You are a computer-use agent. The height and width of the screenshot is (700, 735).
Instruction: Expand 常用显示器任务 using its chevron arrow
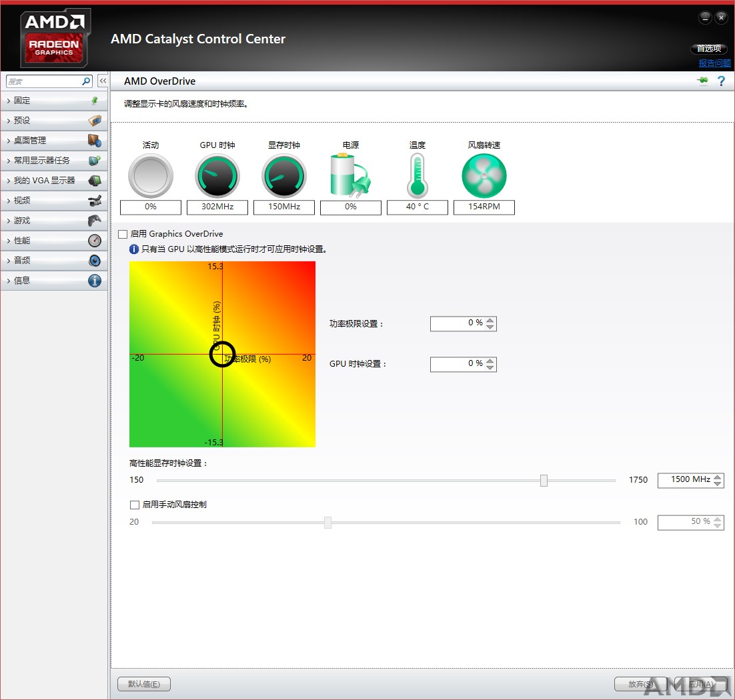pos(9,161)
